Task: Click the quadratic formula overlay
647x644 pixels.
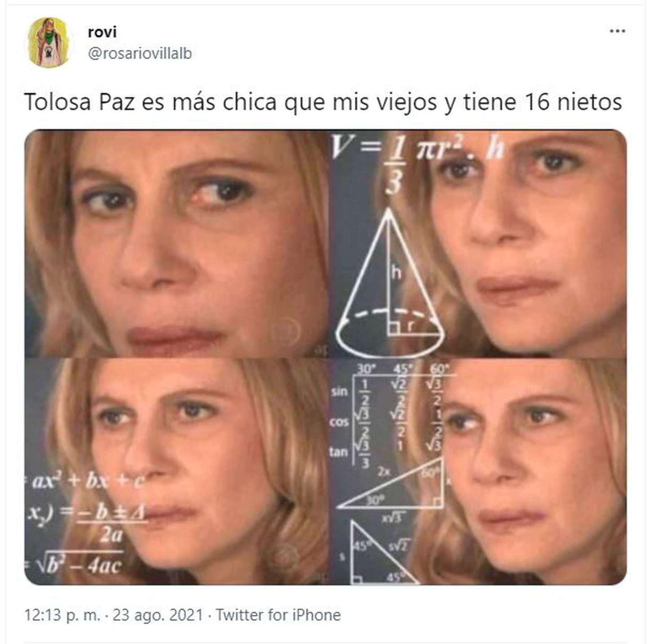Action: tap(85, 524)
